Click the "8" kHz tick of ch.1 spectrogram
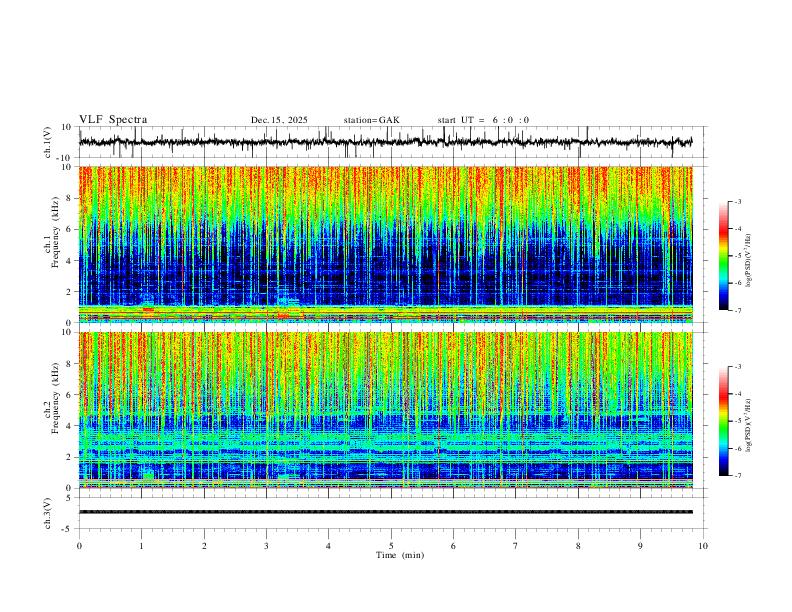The width and height of the screenshot is (792, 612). click(69, 198)
